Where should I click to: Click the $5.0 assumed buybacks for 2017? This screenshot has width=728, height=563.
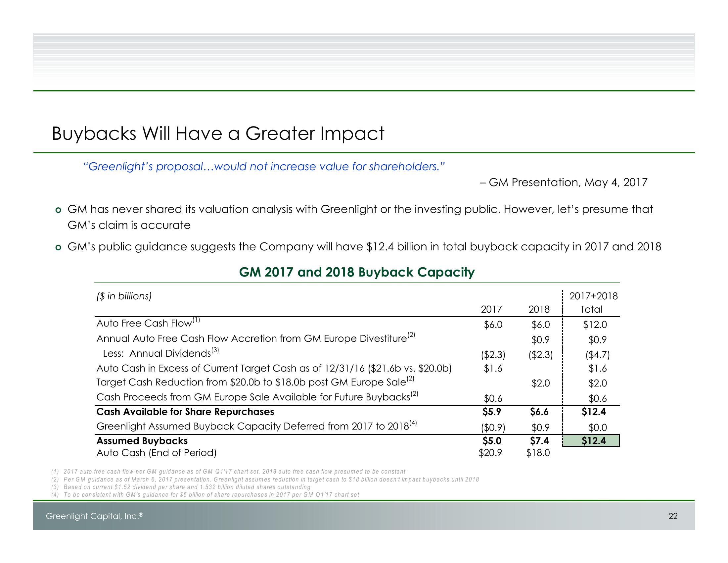pyautogui.click(x=492, y=440)
